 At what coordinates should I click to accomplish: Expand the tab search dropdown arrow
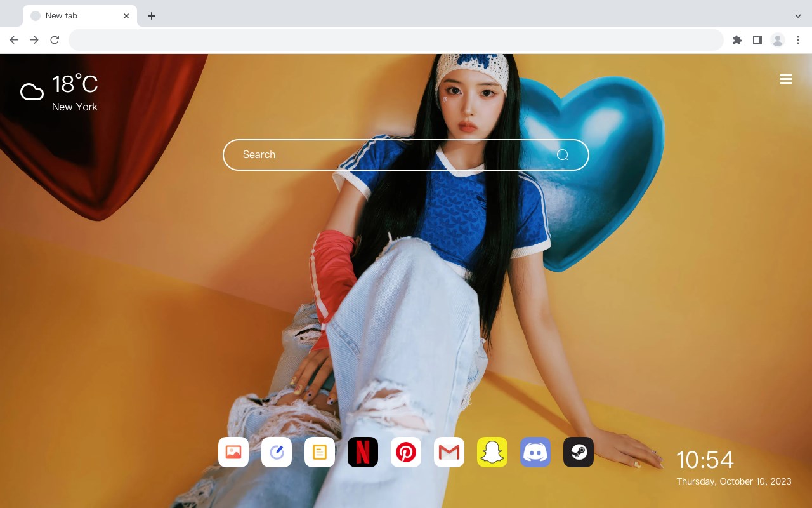click(798, 16)
